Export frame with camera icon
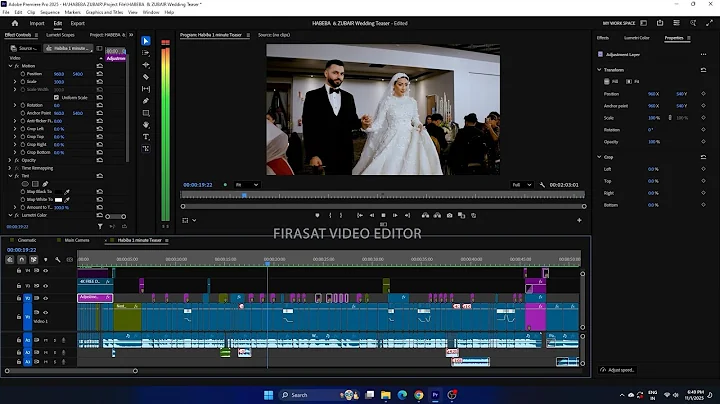The height and width of the screenshot is (404, 720). (x=450, y=215)
